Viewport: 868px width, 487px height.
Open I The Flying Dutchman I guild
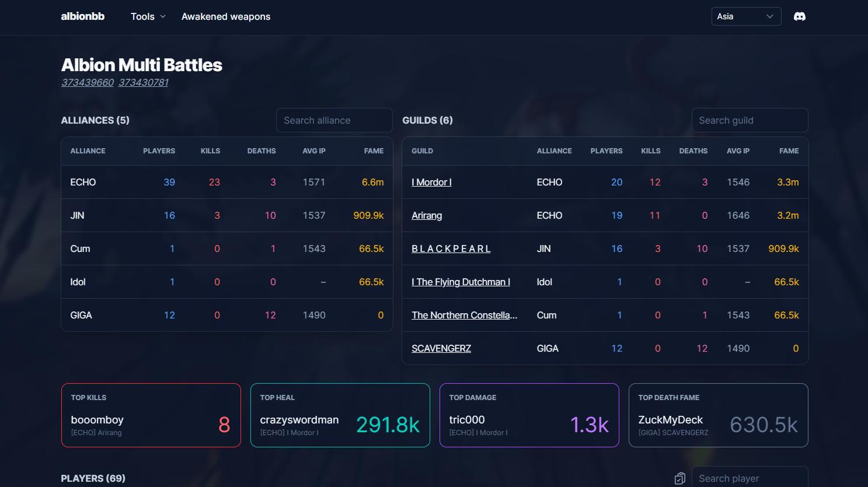pyautogui.click(x=461, y=282)
